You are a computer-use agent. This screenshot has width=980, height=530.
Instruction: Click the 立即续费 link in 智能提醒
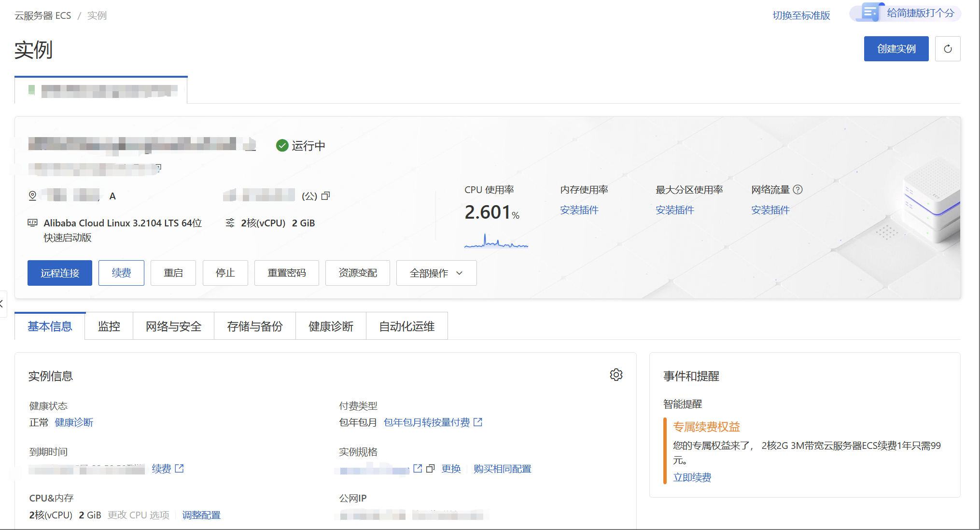[x=692, y=477]
